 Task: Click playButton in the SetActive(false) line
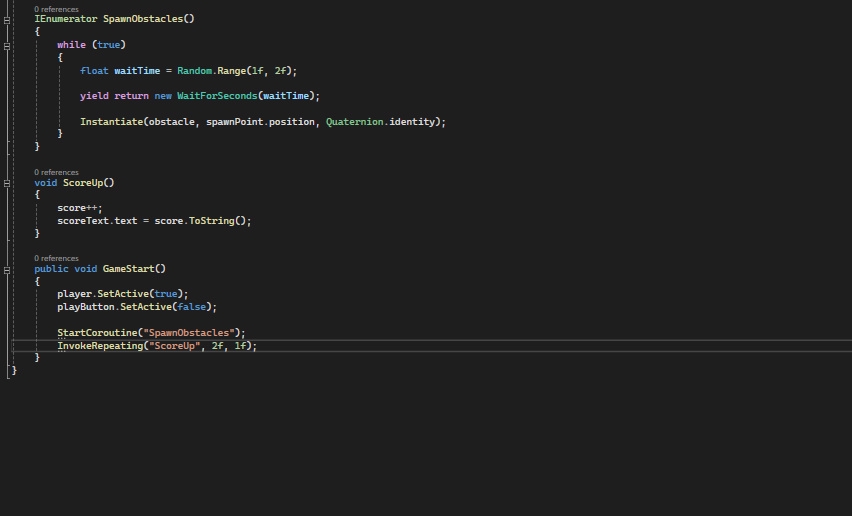85,307
